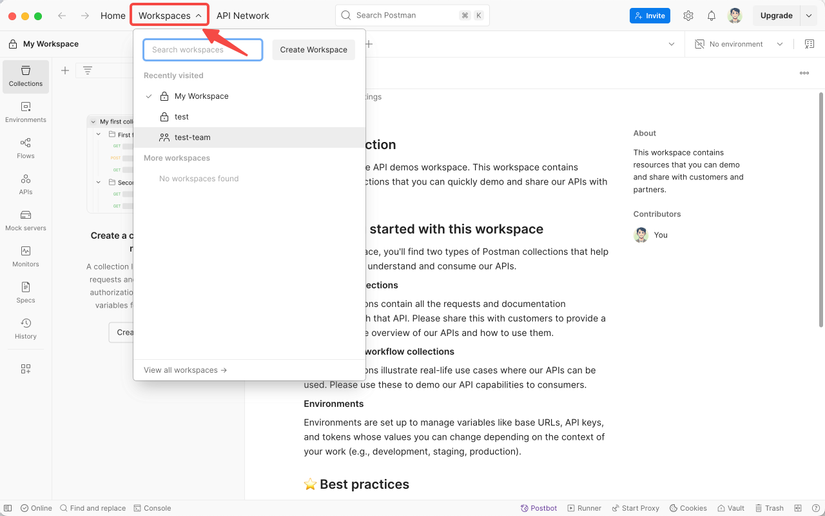This screenshot has height=516, width=825.
Task: Focus the Search workspaces field
Action: click(x=203, y=50)
